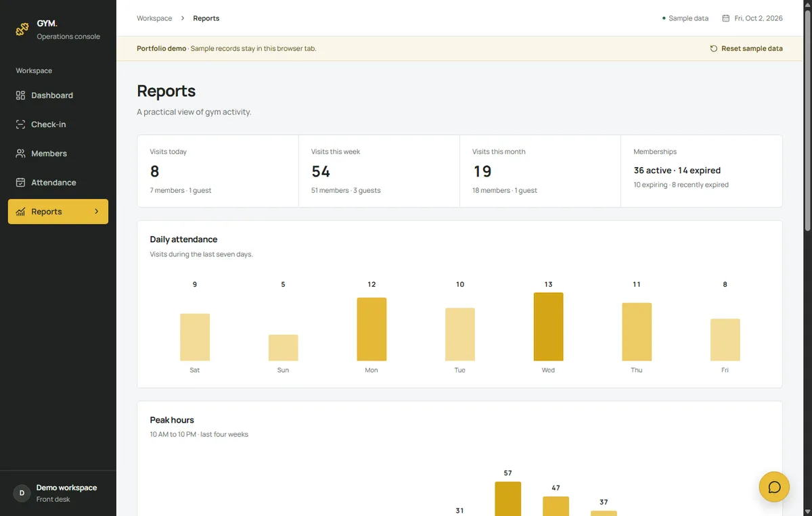
Task: Click the Front desk role label
Action: coord(53,499)
